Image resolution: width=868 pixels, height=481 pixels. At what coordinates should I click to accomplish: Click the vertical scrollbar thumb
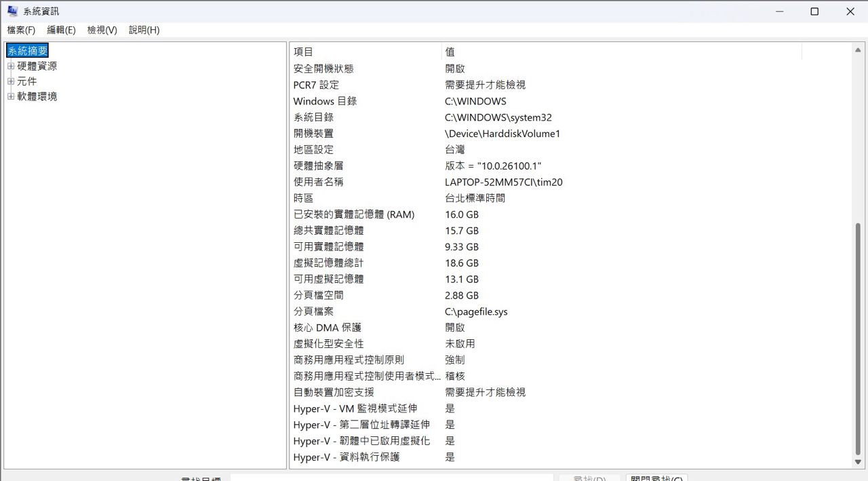click(859, 339)
